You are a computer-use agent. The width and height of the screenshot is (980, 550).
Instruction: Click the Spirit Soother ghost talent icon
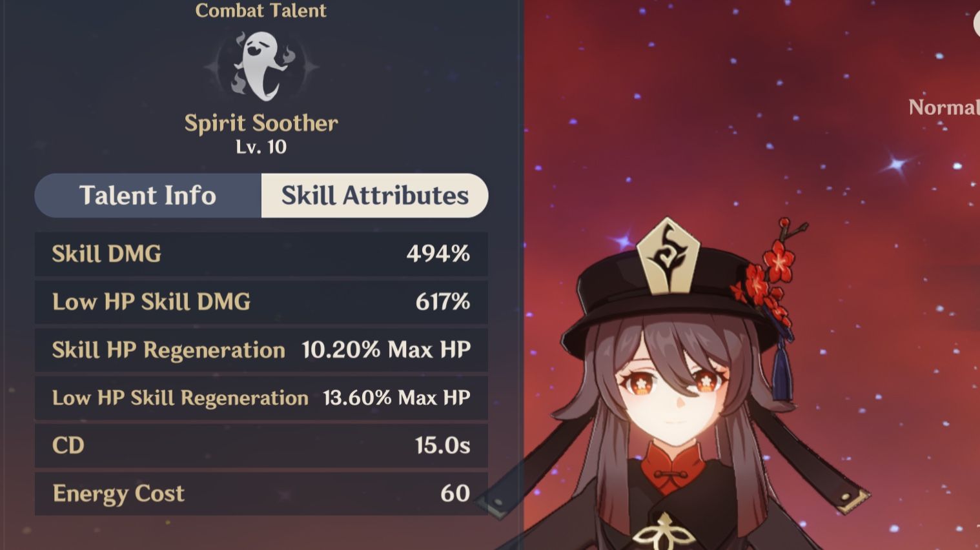tap(261, 65)
